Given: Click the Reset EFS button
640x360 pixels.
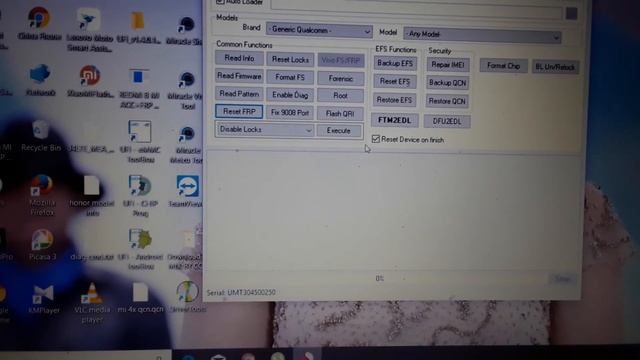Looking at the screenshot, I should tap(395, 82).
